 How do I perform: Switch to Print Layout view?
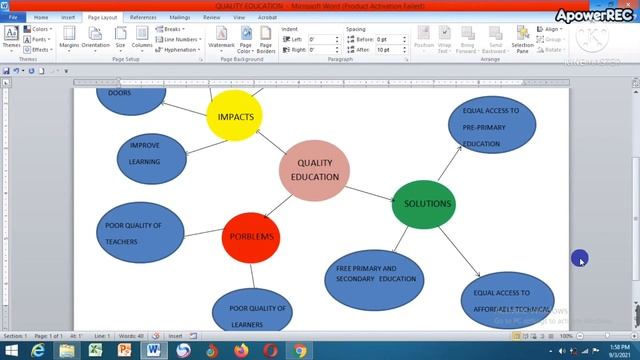(x=516, y=336)
